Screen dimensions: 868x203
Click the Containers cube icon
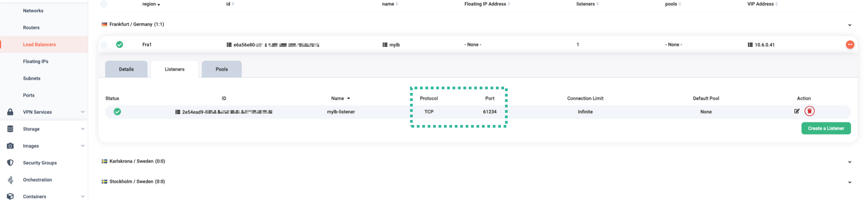click(x=10, y=197)
